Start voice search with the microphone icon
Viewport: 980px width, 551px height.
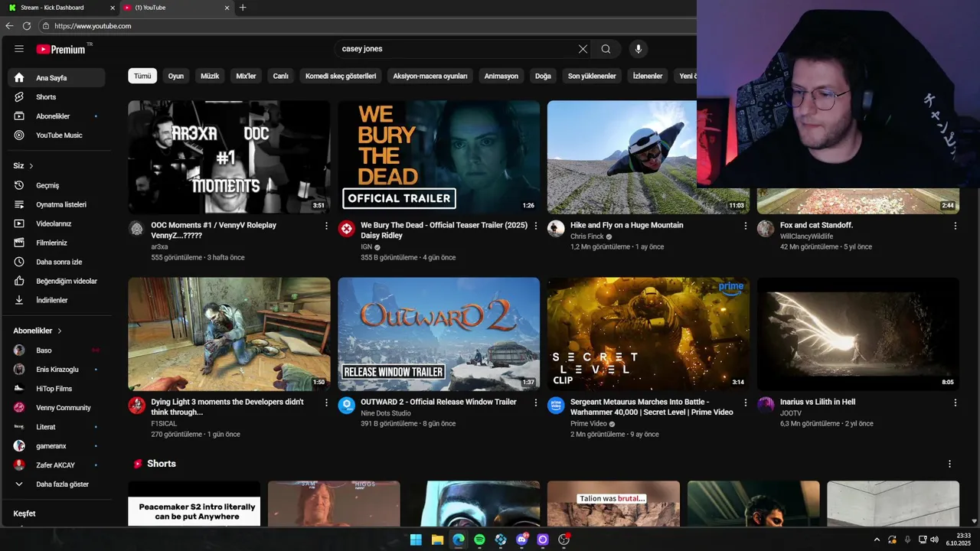coord(639,49)
